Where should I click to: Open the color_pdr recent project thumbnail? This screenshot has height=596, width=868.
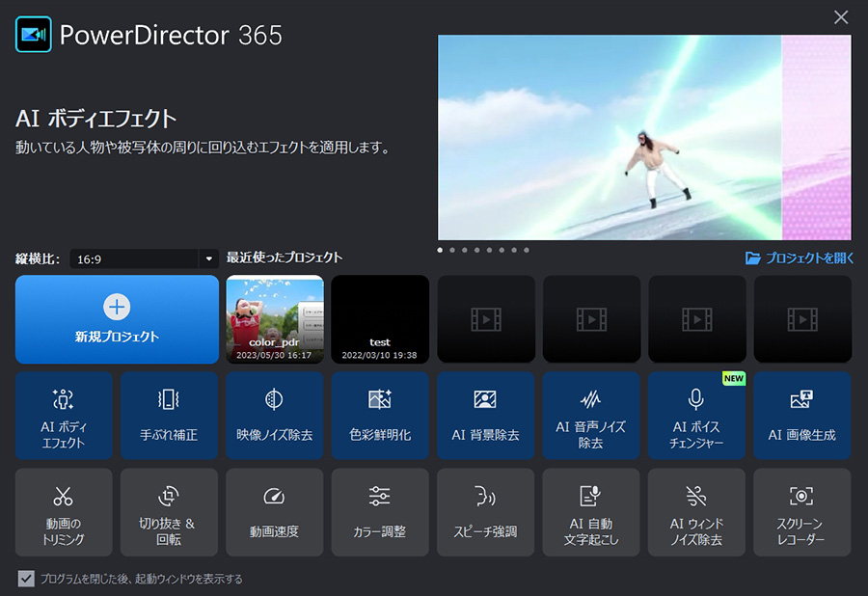pyautogui.click(x=275, y=319)
